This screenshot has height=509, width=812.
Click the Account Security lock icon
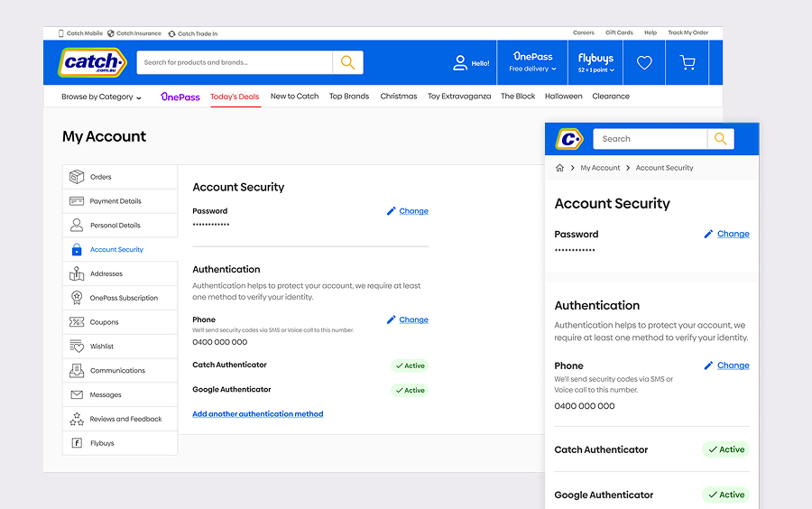[x=77, y=250]
